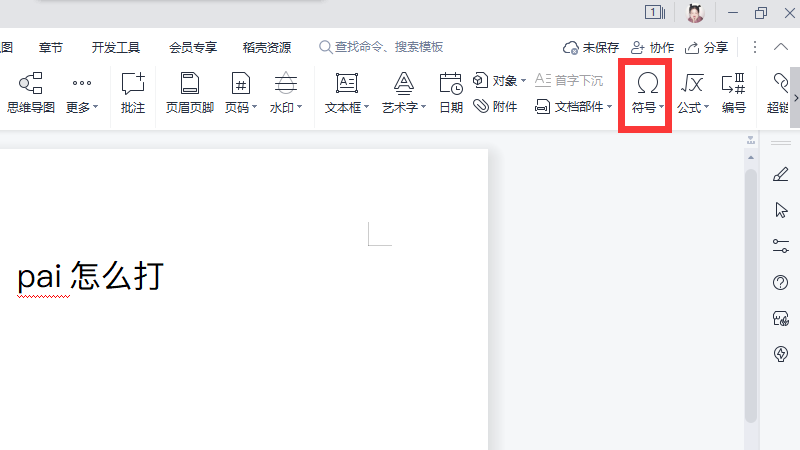Insert an 附件 attachment
The height and width of the screenshot is (450, 800).
[496, 106]
